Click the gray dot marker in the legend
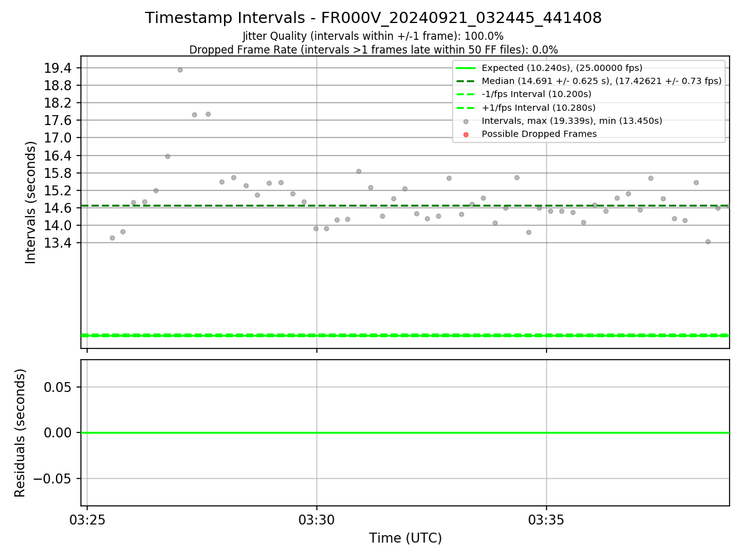The height and width of the screenshot is (560, 747). click(466, 121)
